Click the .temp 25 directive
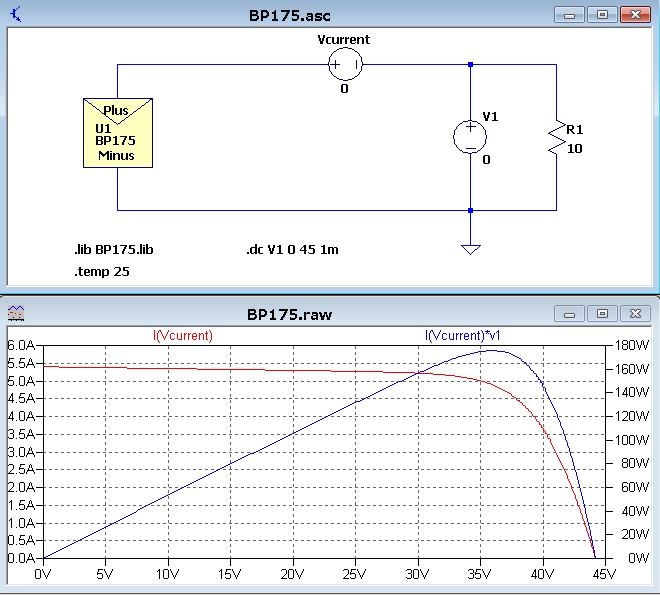Image resolution: width=660 pixels, height=596 pixels. coord(102,271)
